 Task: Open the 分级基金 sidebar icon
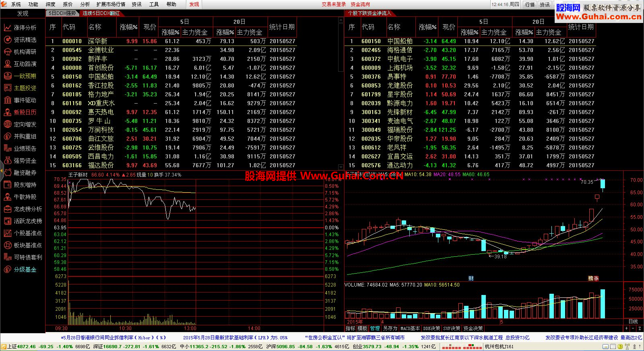click(7, 269)
